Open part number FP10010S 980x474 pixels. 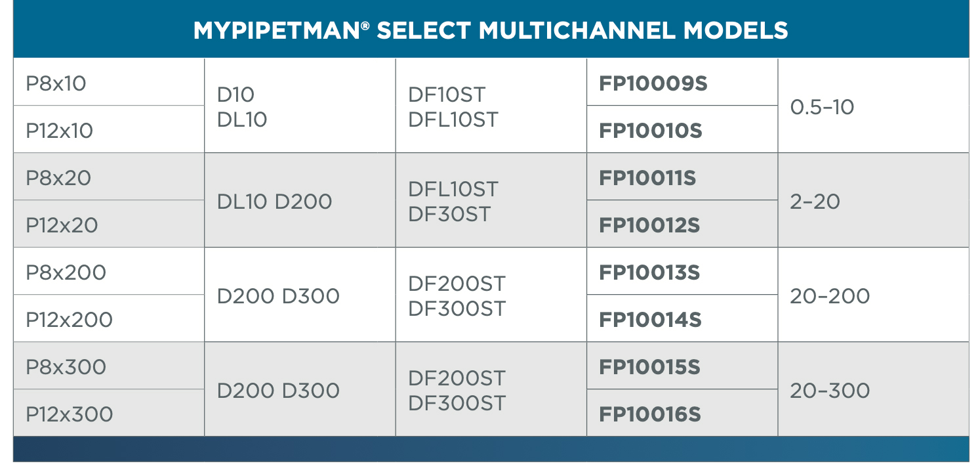click(650, 131)
